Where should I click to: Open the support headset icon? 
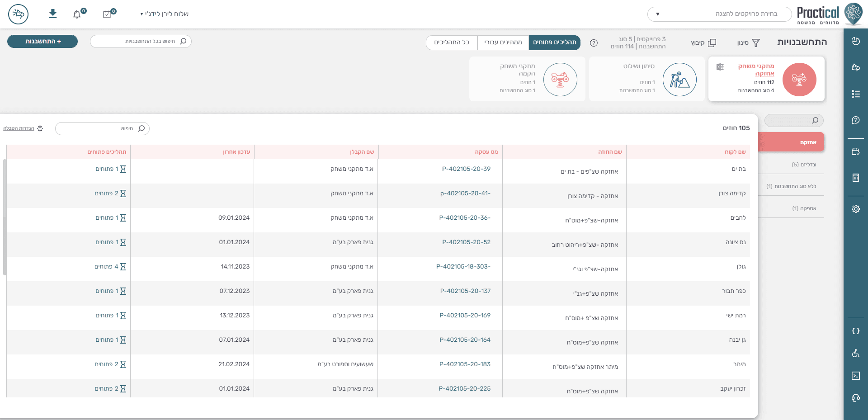coord(856,398)
